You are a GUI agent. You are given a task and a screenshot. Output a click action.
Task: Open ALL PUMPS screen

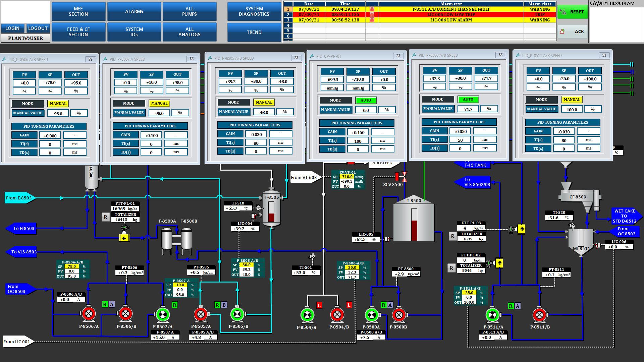pyautogui.click(x=190, y=11)
